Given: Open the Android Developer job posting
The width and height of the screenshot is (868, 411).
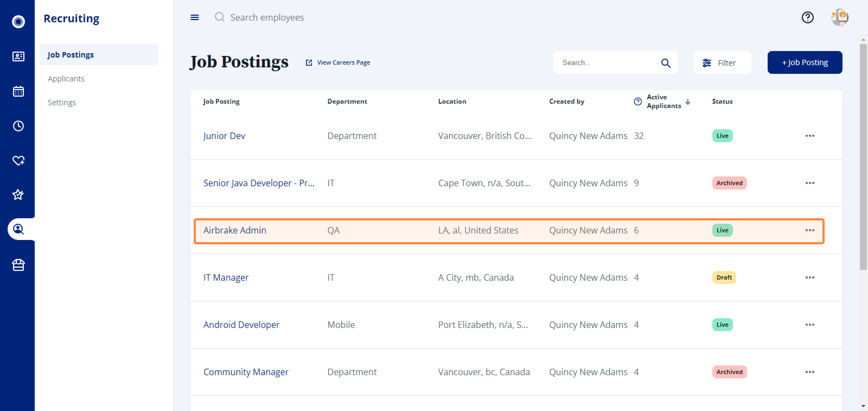Looking at the screenshot, I should tap(241, 325).
